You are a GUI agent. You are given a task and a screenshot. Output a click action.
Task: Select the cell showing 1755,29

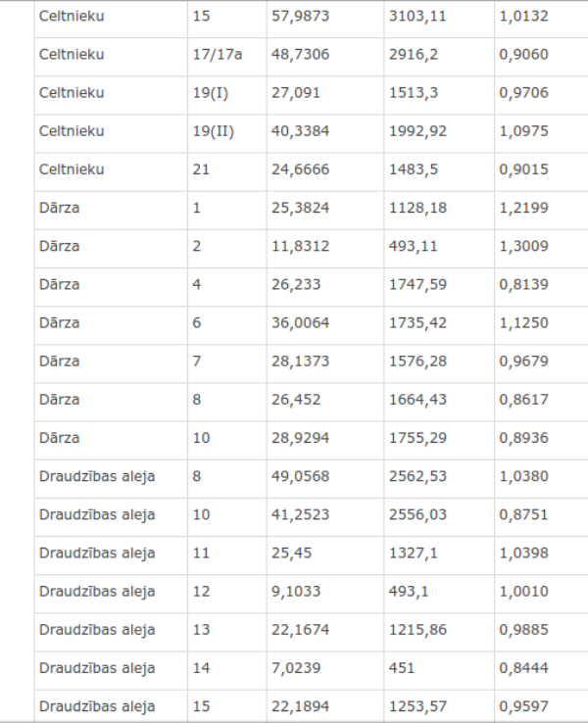[439, 440]
